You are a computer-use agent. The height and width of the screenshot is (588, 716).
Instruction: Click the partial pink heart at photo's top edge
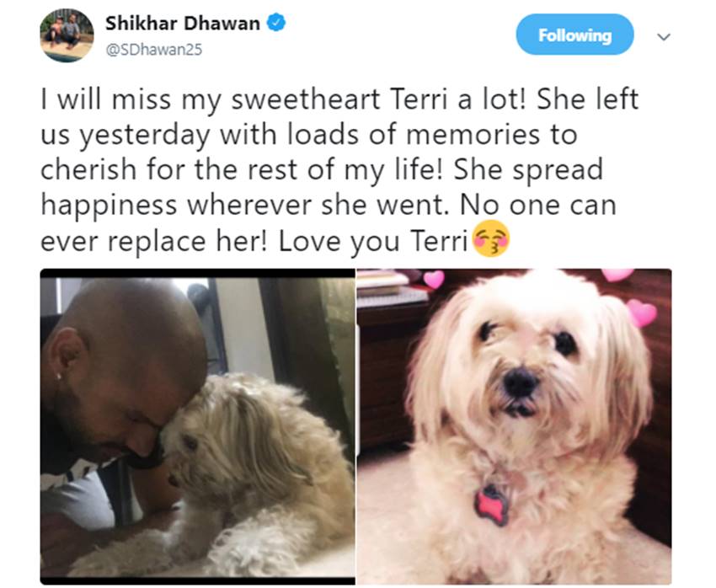617,275
